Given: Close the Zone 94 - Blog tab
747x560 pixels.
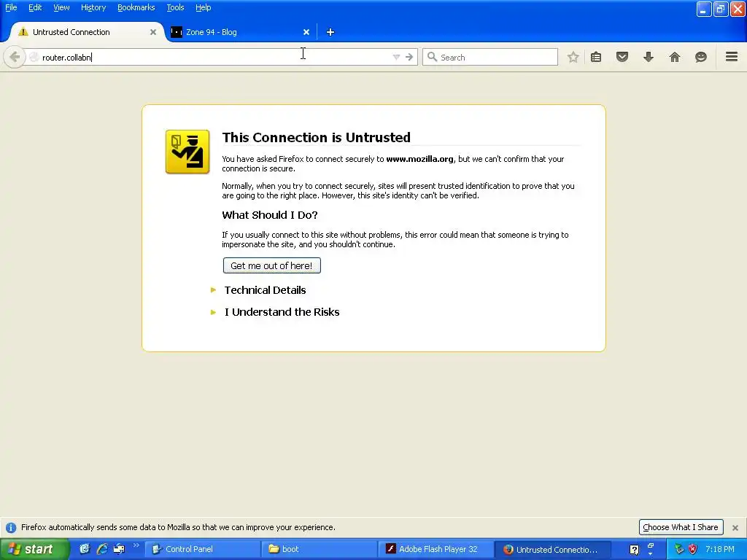Looking at the screenshot, I should 306,32.
